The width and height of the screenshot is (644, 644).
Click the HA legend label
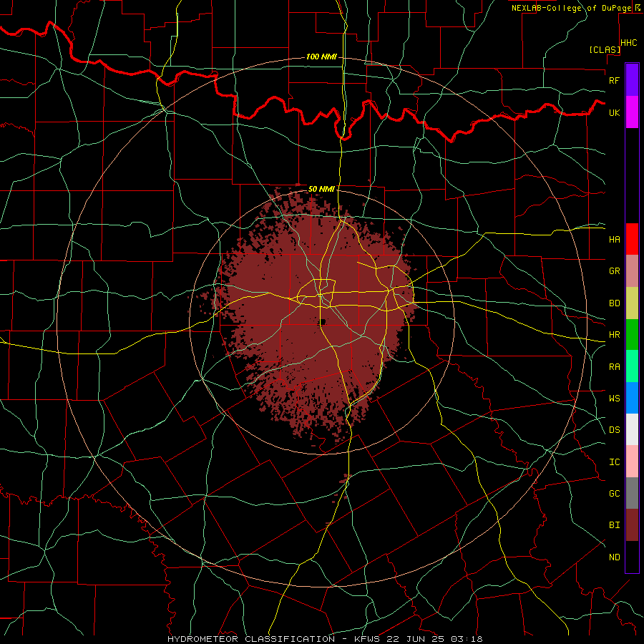pyautogui.click(x=614, y=239)
